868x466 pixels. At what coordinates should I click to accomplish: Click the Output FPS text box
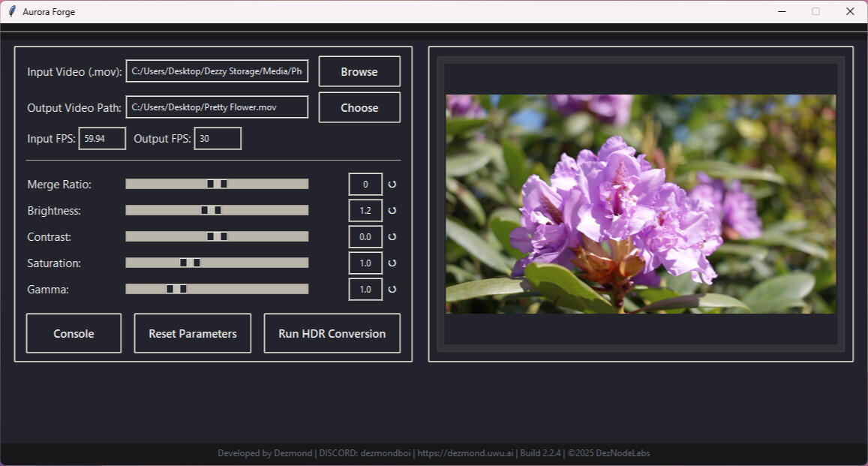pos(218,139)
